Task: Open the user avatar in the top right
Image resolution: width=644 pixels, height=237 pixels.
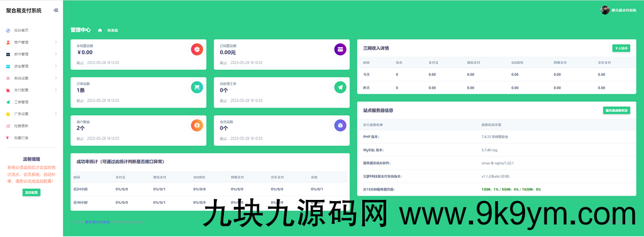Action: [604, 10]
